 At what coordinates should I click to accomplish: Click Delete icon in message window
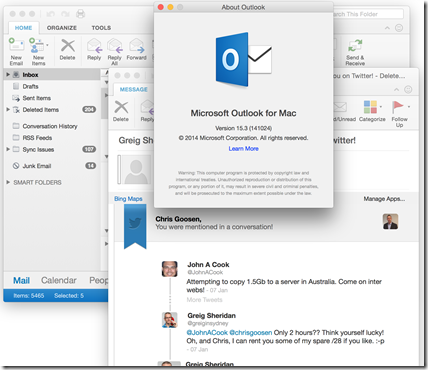121,107
